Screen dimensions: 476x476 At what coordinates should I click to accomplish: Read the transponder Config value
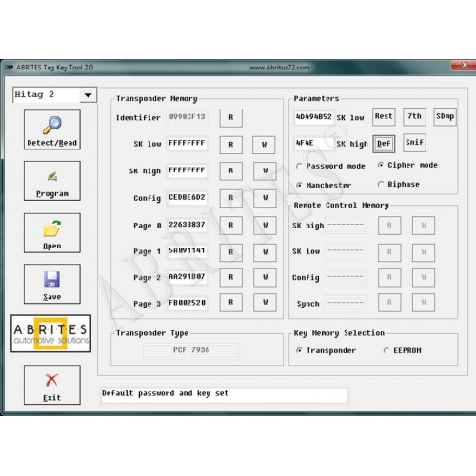(x=231, y=198)
